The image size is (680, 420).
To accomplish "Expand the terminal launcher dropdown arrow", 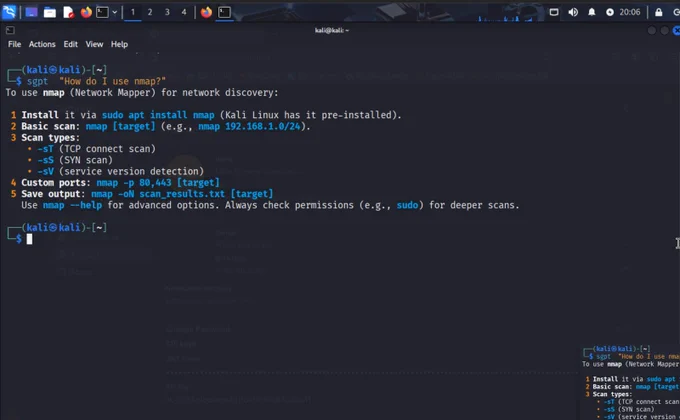I will pyautogui.click(x=114, y=12).
